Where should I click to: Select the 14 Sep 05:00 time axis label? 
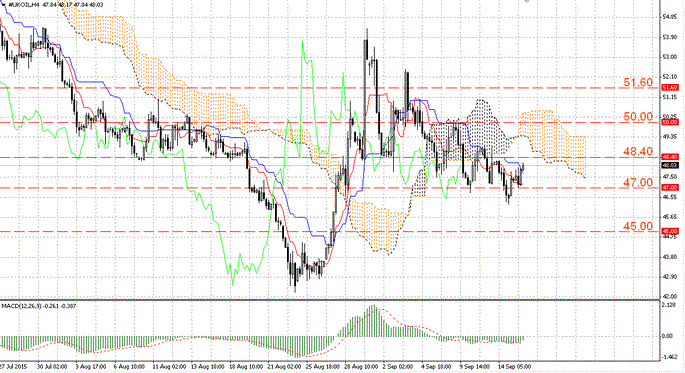click(515, 366)
